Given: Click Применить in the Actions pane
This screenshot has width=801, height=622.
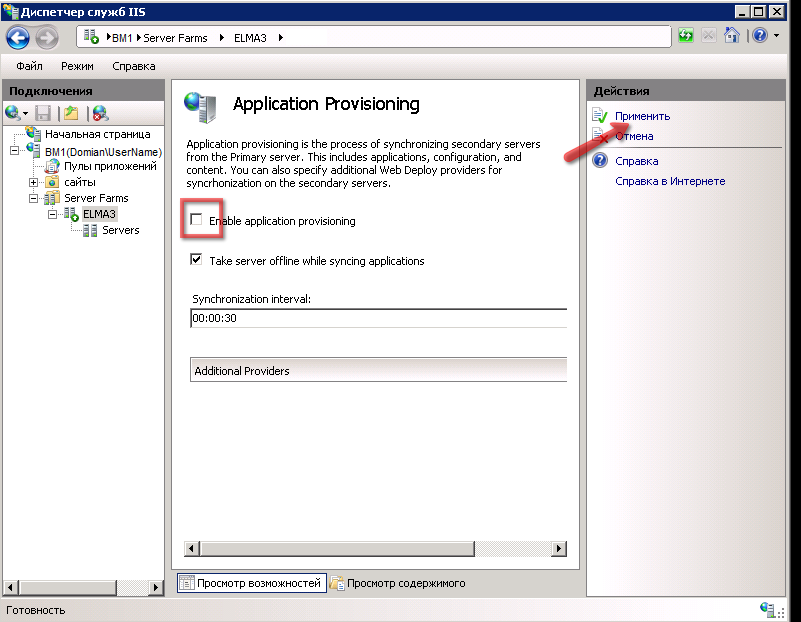Looking at the screenshot, I should [x=642, y=116].
